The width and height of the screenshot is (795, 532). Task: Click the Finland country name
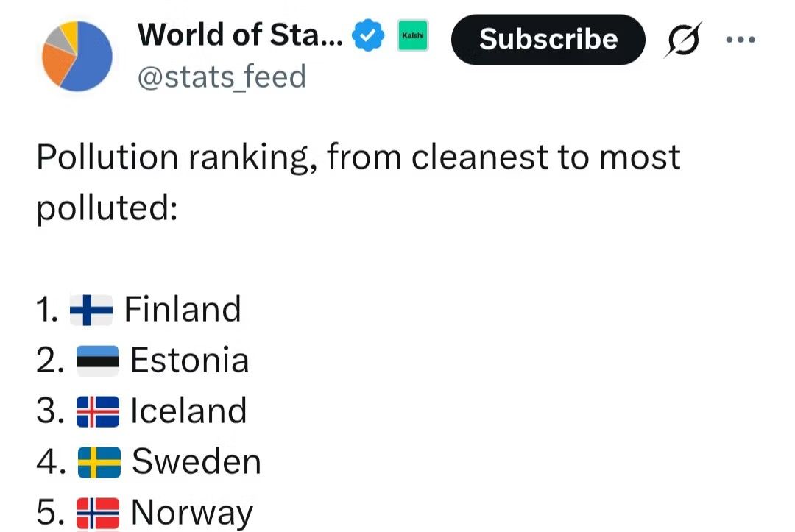click(x=183, y=309)
